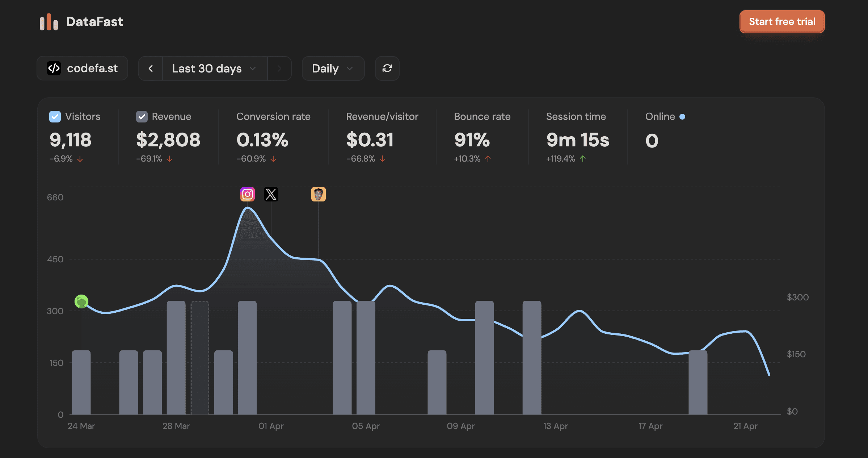The width and height of the screenshot is (868, 458).
Task: Click the revenue bar above 05 Apr
Action: point(366,358)
